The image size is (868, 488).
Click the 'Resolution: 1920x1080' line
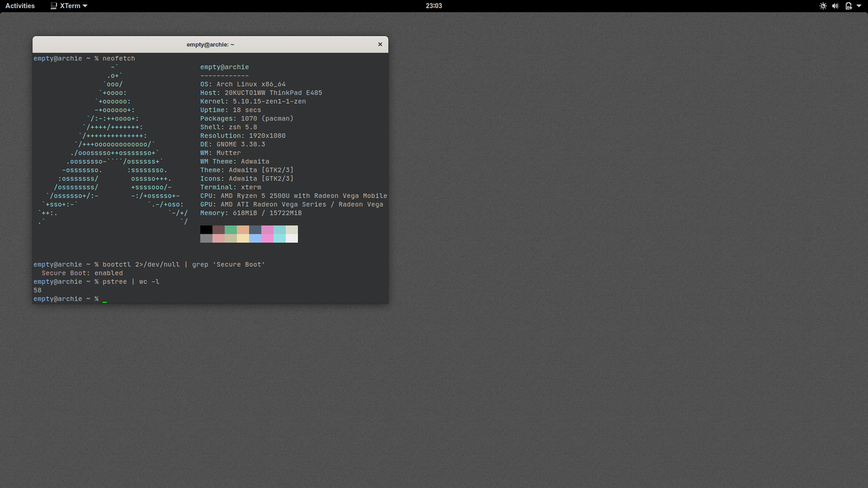pyautogui.click(x=243, y=136)
